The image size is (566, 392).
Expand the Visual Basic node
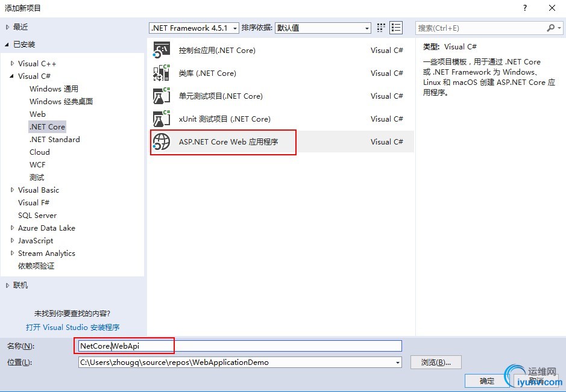coord(12,190)
